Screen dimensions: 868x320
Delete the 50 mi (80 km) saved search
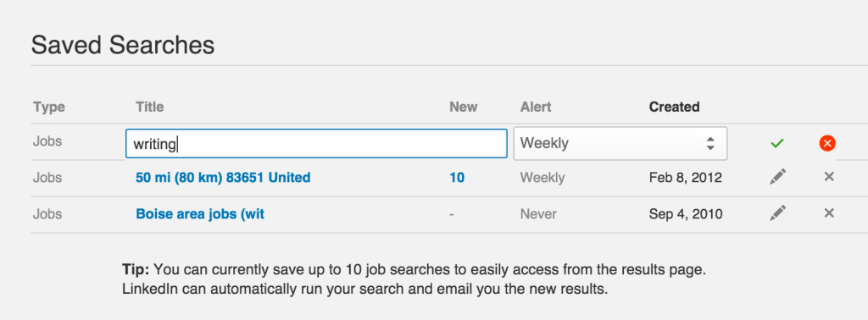pyautogui.click(x=829, y=177)
